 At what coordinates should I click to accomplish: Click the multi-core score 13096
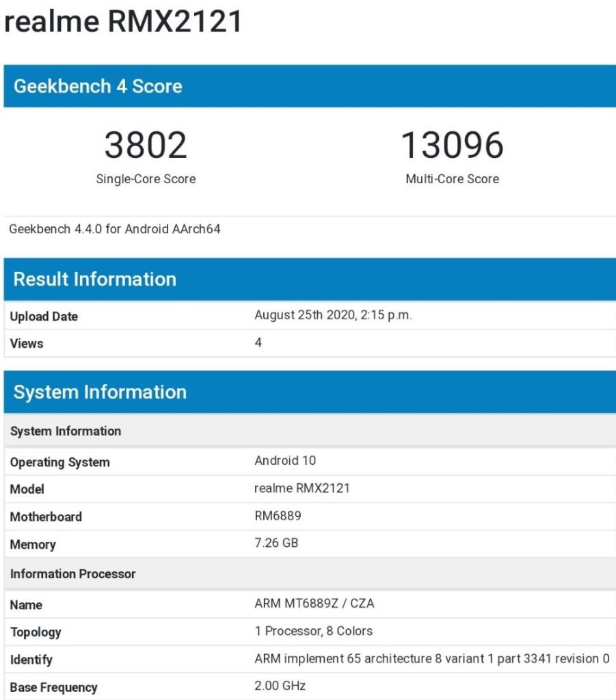[452, 145]
